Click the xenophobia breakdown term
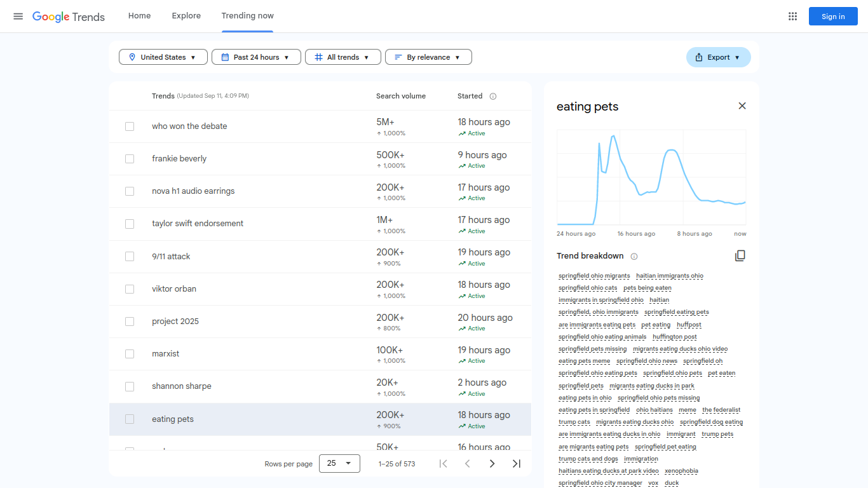The width and height of the screenshot is (868, 488). [681, 471]
